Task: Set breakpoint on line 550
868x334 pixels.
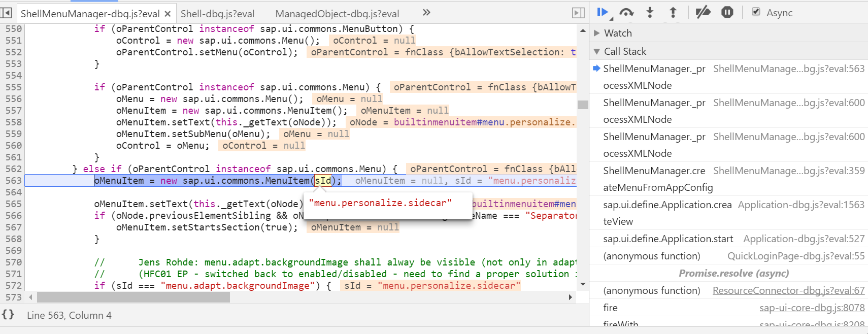Action: pyautogui.click(x=14, y=29)
